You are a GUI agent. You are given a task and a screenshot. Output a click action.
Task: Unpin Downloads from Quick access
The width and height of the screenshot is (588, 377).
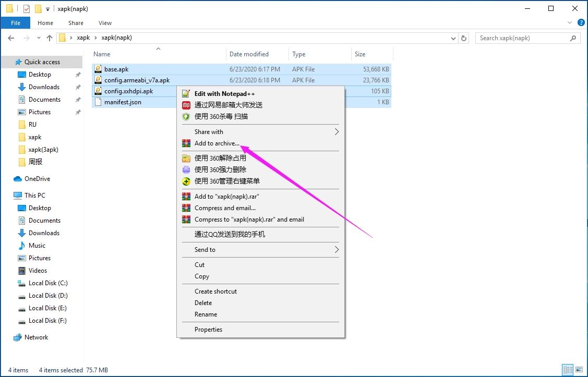pyautogui.click(x=78, y=87)
